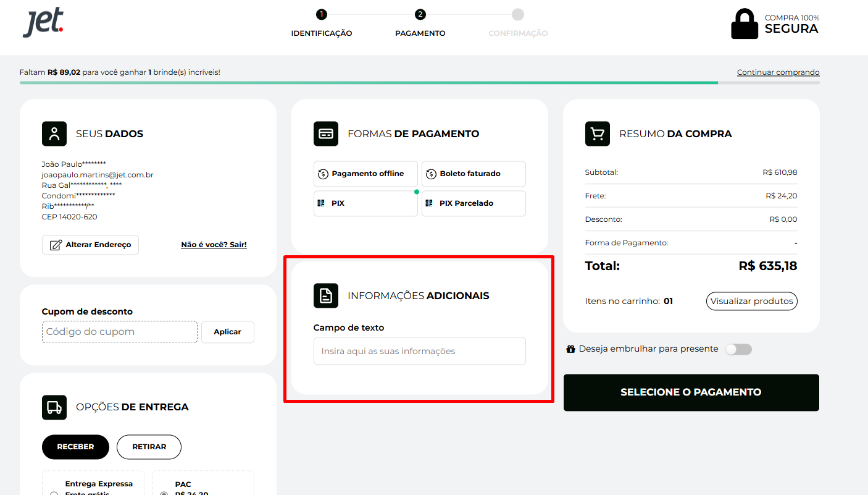Select the RECEBER delivery tab
This screenshot has height=495, width=868.
click(75, 447)
